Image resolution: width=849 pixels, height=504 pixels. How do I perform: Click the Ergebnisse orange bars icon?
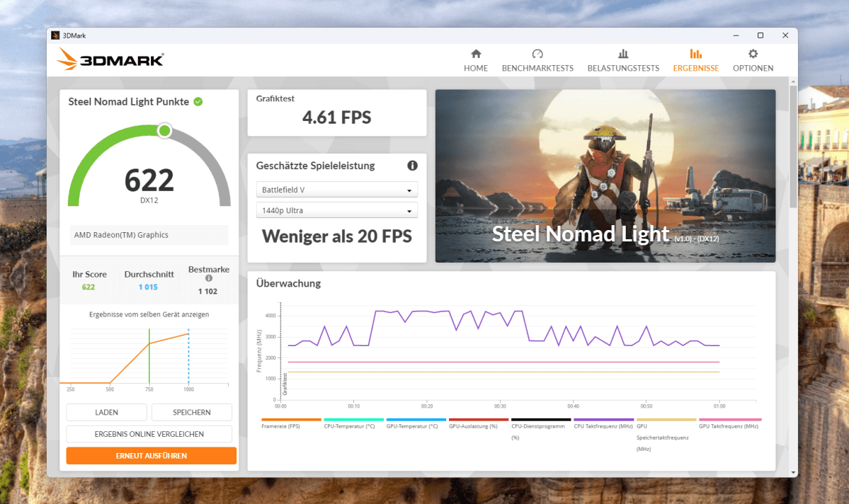point(696,54)
